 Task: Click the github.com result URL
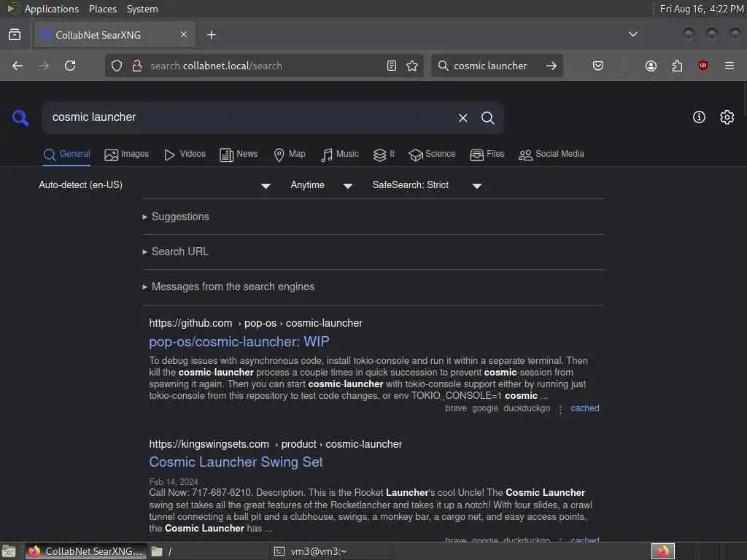point(256,323)
